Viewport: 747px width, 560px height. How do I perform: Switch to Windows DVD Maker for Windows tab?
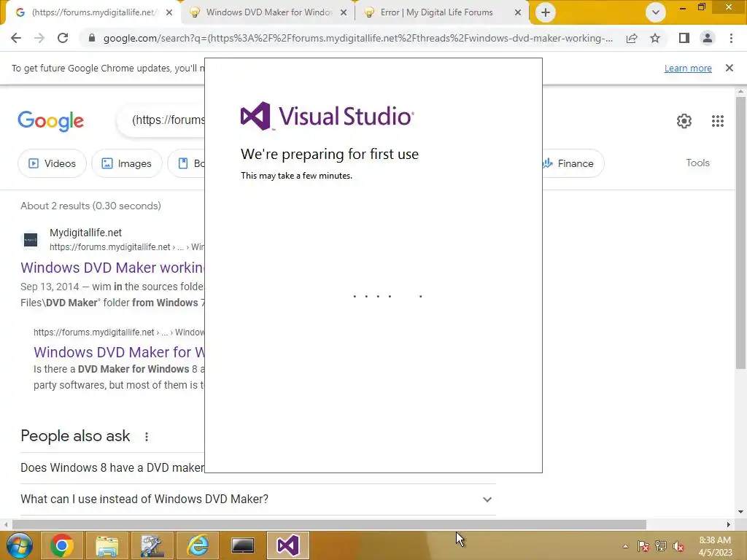[268, 12]
